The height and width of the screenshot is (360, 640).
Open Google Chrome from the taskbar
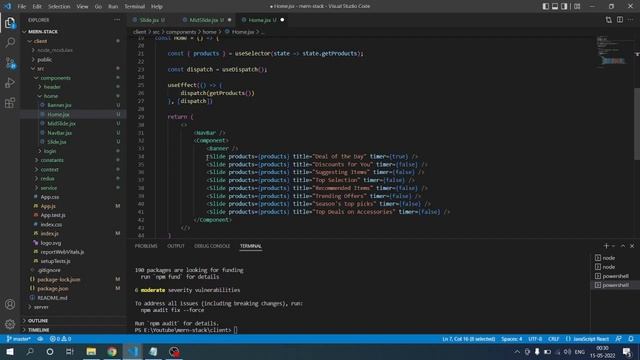(x=112, y=351)
